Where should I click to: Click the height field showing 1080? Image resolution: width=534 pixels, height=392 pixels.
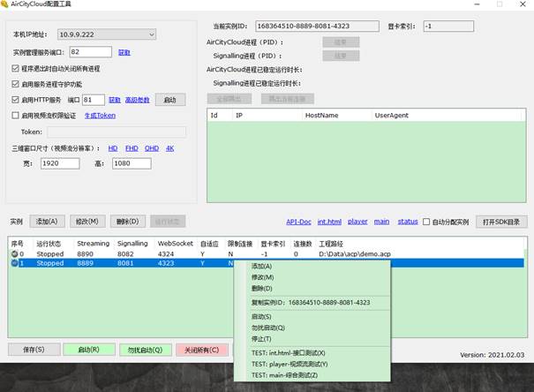tap(132, 163)
